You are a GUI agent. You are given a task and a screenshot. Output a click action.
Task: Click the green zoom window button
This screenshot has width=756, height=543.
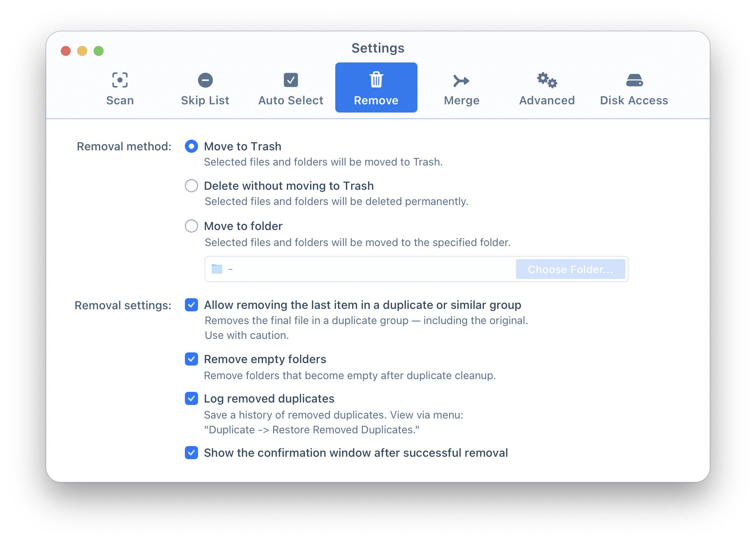[99, 51]
